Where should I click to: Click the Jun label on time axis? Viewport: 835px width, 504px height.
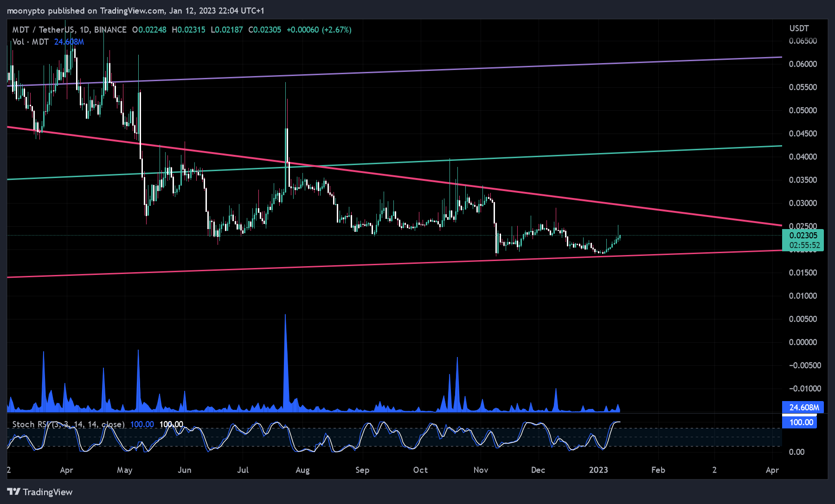pos(185,470)
